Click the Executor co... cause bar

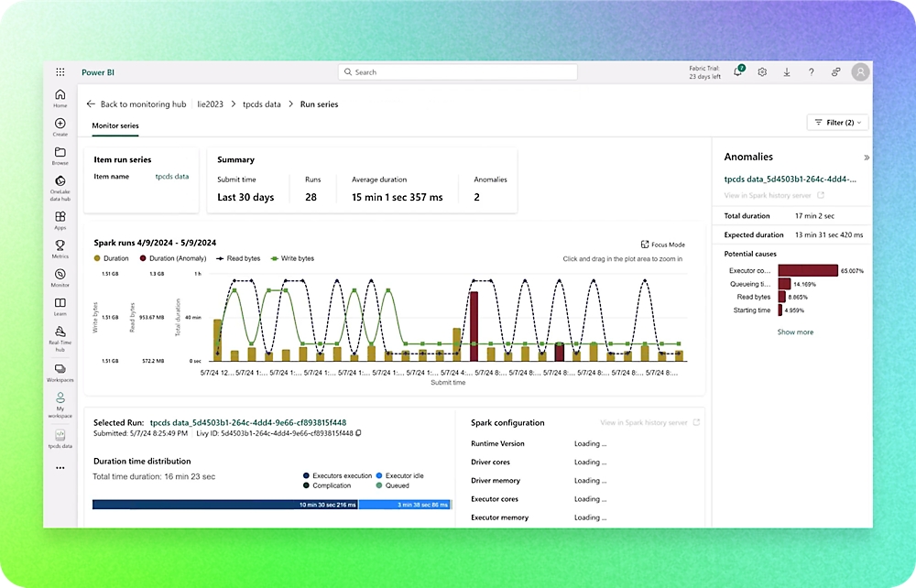click(808, 270)
